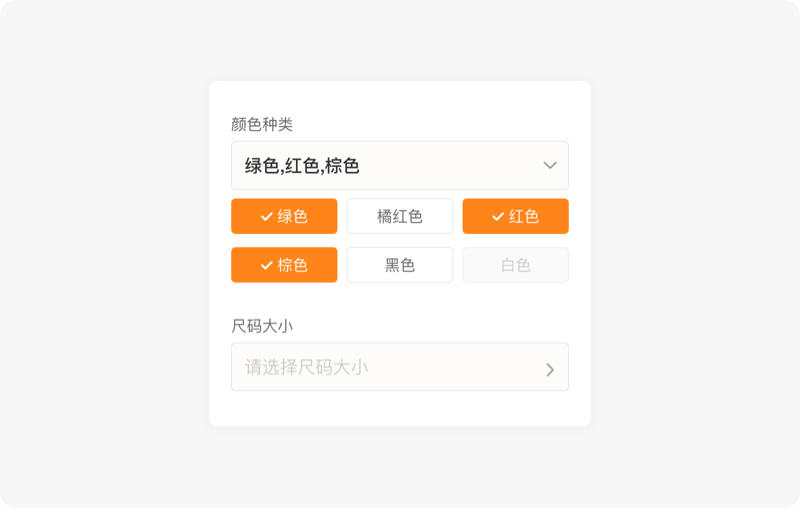Click the right arrow in the size field
Image resolution: width=800 pixels, height=508 pixels.
pos(550,369)
